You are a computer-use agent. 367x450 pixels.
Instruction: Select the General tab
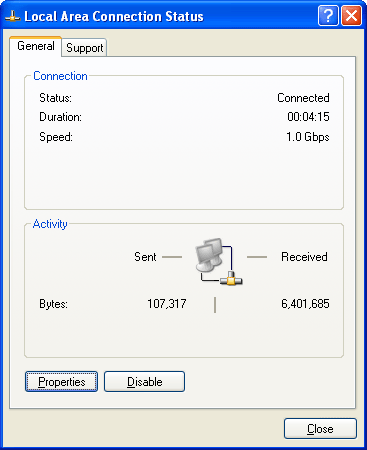pyautogui.click(x=36, y=46)
